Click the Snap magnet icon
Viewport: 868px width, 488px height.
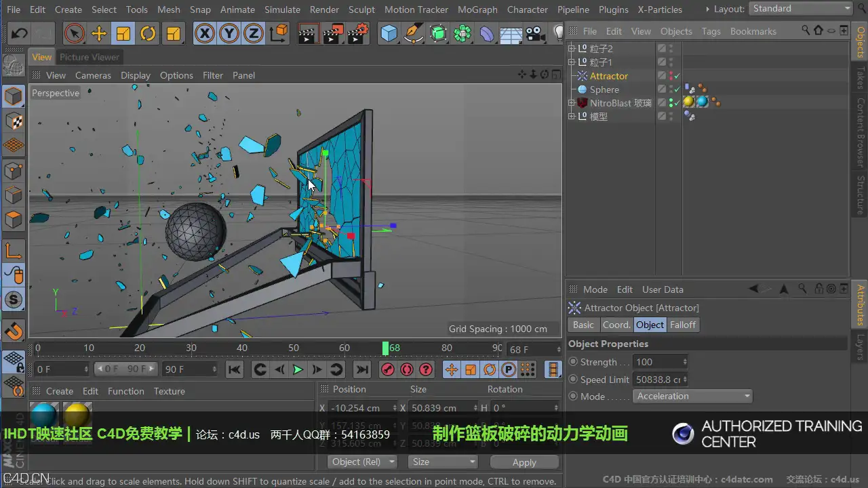pyautogui.click(x=14, y=331)
